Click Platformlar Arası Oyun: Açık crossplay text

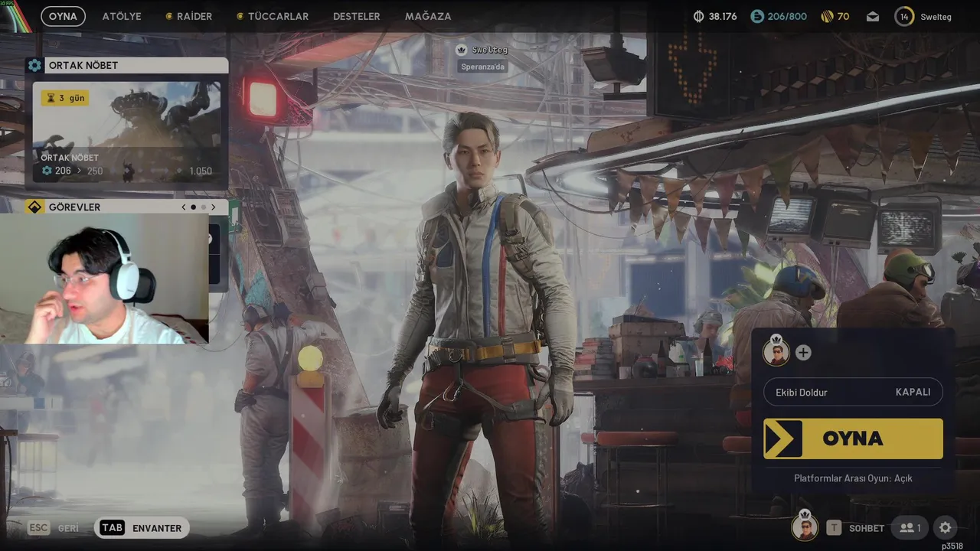pyautogui.click(x=853, y=478)
